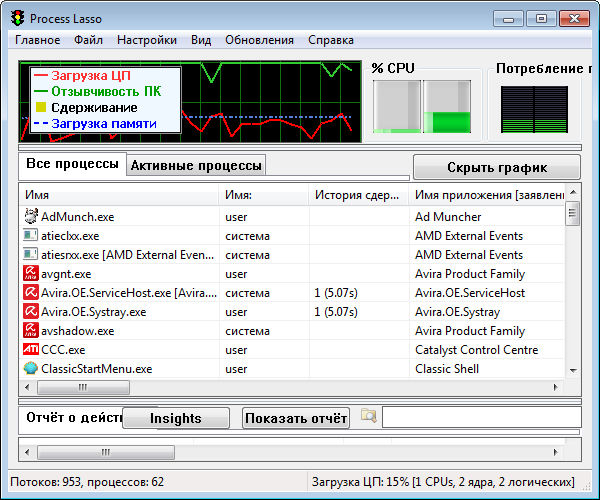This screenshot has height=500, width=600.
Task: Click the AdMunch.exe process icon
Action: 31,216
